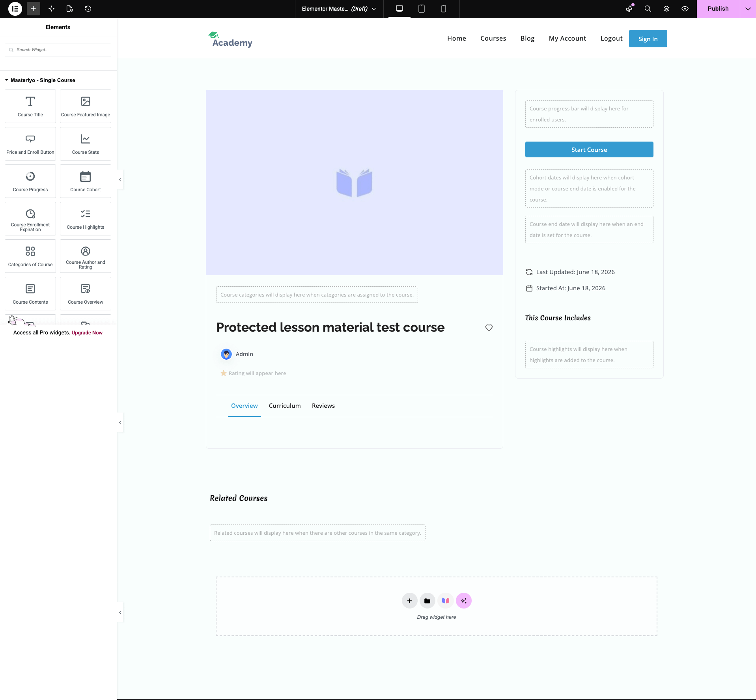
Task: Click the Protected lesson material test course title
Action: point(330,327)
